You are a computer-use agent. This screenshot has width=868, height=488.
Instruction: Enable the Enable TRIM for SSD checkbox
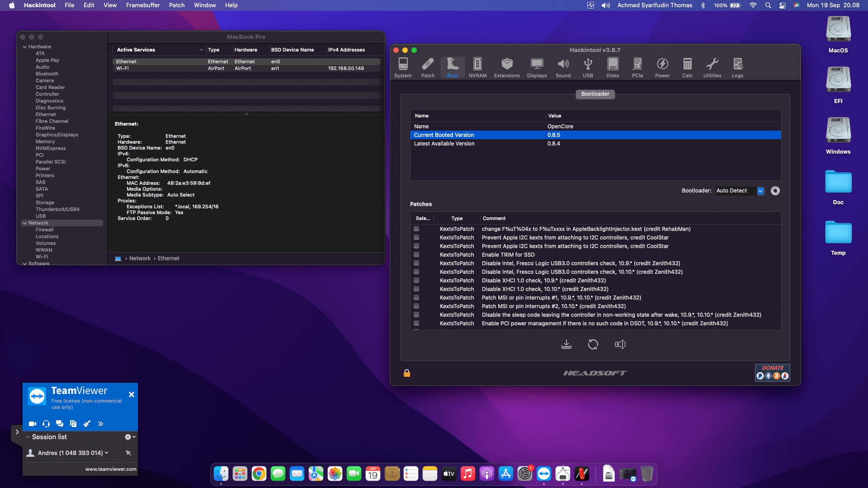point(416,255)
